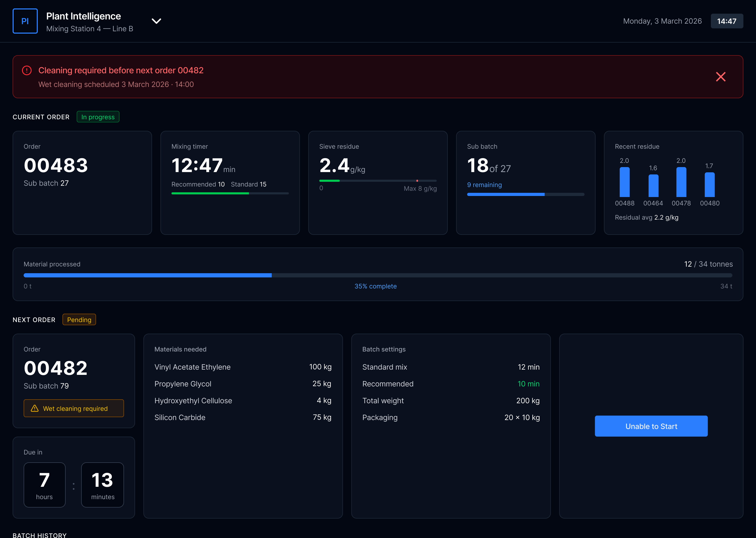Select the 00478 residue bar
Image resolution: width=756 pixels, height=538 pixels.
[681, 182]
